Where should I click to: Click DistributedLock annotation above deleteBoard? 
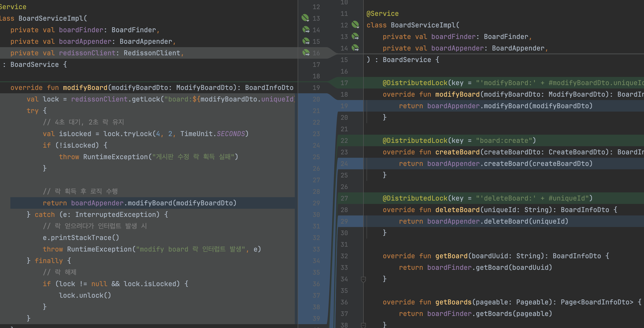[415, 198]
